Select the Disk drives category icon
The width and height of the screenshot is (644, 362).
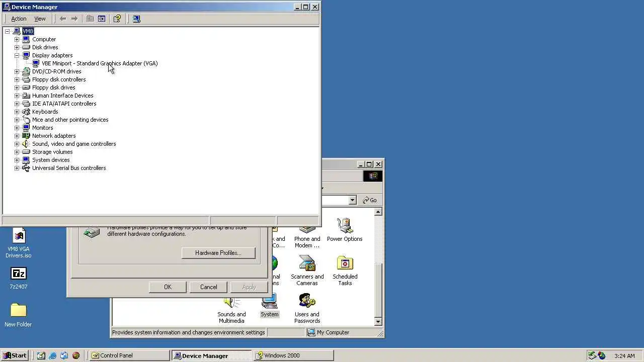(x=26, y=47)
